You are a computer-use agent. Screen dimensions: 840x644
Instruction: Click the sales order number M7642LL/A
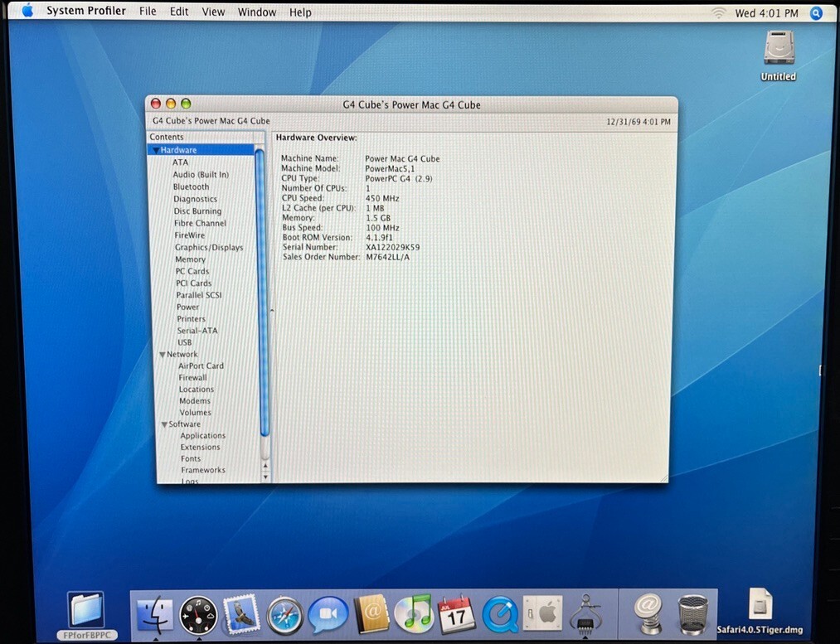(388, 258)
